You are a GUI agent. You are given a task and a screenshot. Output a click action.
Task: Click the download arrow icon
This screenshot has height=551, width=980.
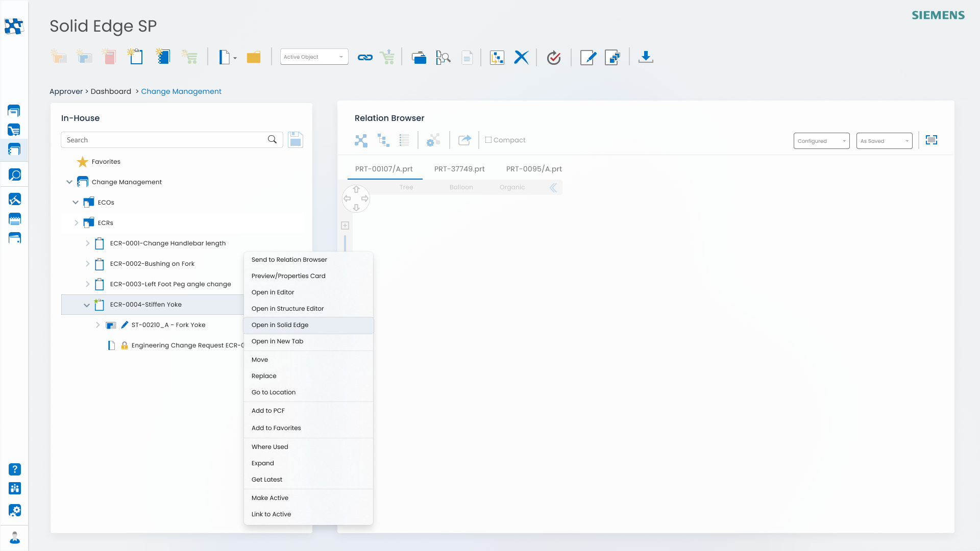646,57
